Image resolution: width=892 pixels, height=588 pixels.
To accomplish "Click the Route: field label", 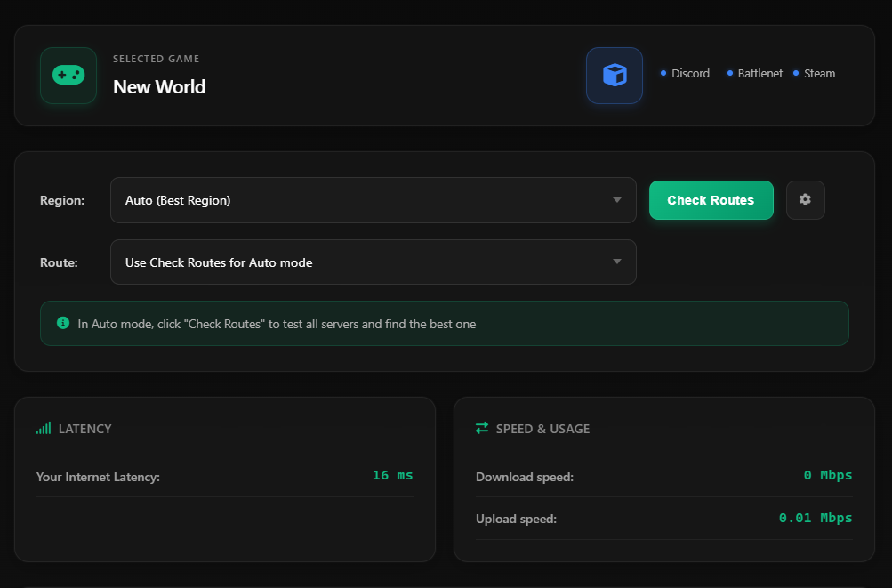I will click(59, 262).
